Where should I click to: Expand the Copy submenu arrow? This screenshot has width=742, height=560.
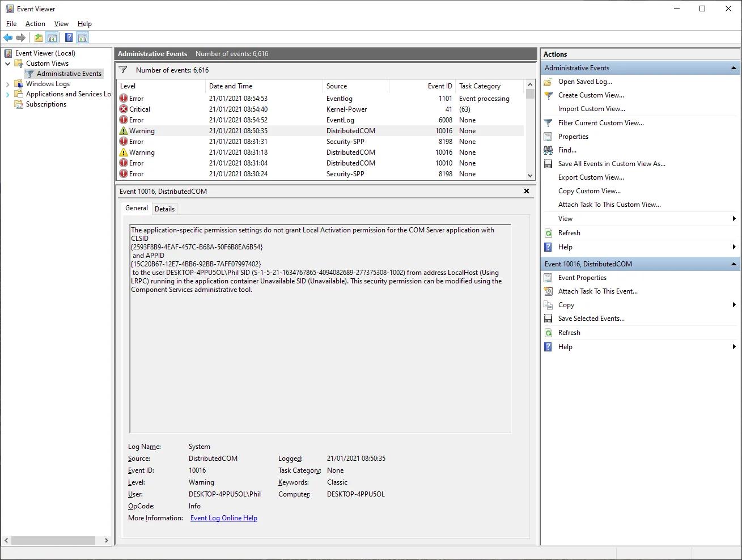click(734, 305)
